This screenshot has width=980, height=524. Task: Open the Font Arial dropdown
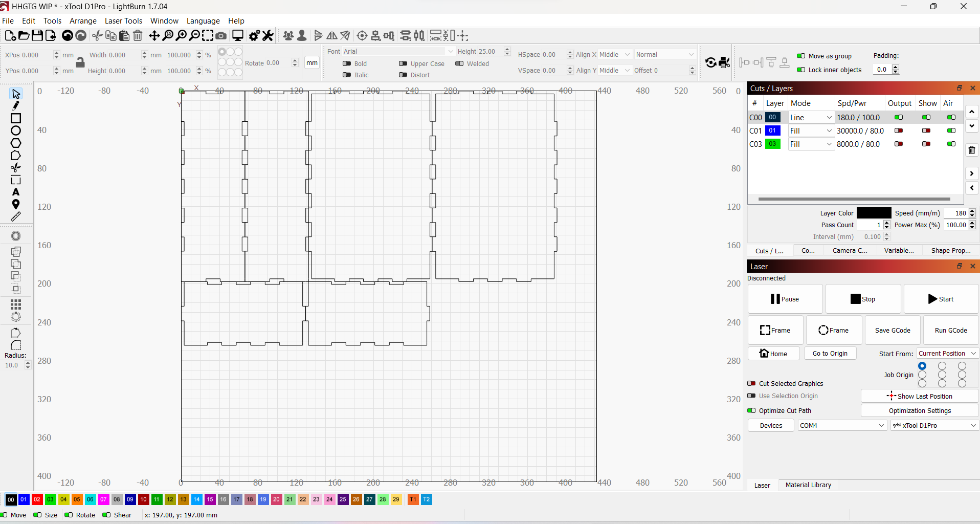pyautogui.click(x=398, y=51)
